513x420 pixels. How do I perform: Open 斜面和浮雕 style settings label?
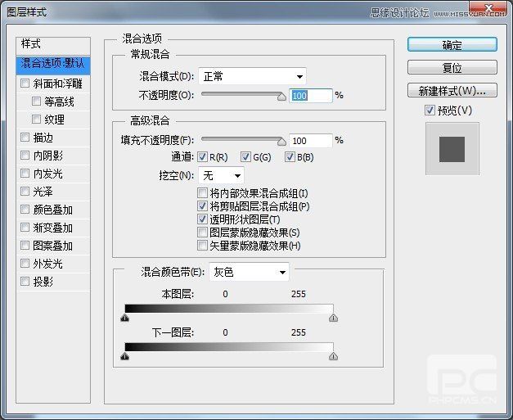(57, 84)
